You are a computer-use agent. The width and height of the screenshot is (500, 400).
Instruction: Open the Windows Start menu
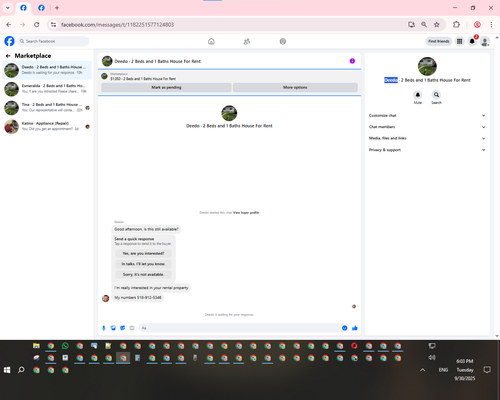pos(7,370)
